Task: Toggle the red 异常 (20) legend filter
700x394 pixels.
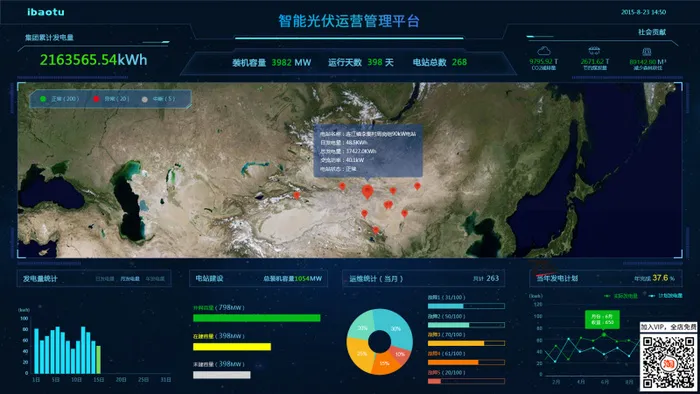Action: pos(111,99)
